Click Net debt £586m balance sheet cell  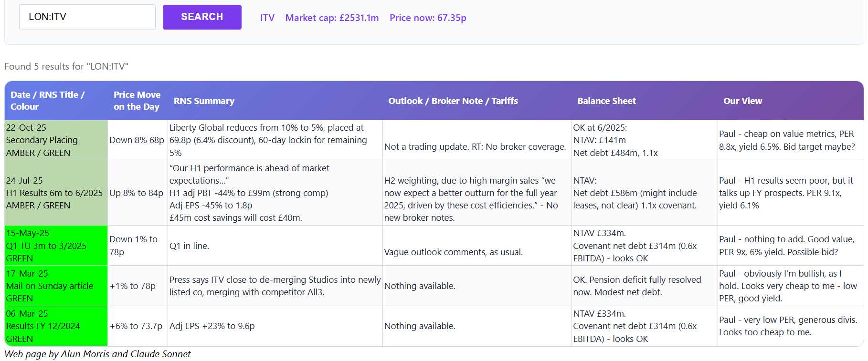click(x=645, y=193)
